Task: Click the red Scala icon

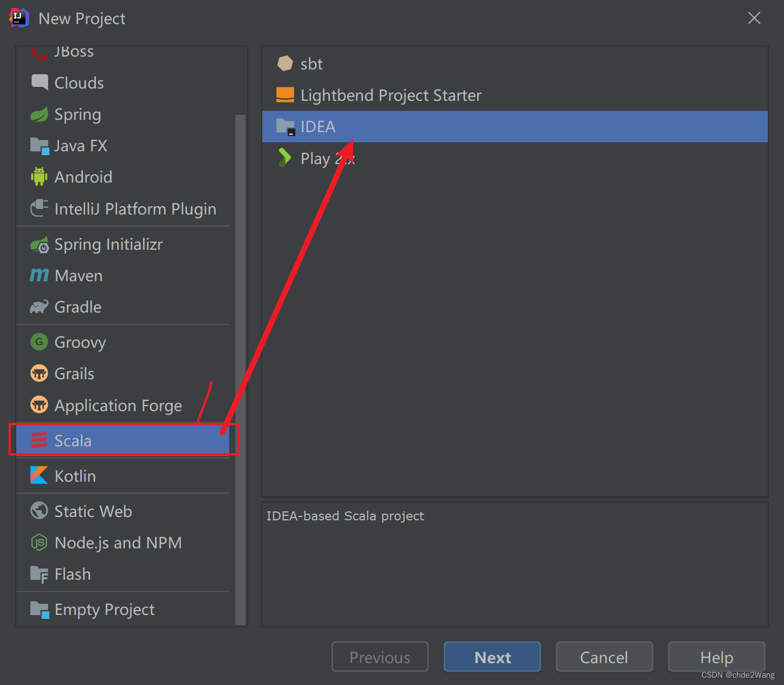Action: (39, 440)
